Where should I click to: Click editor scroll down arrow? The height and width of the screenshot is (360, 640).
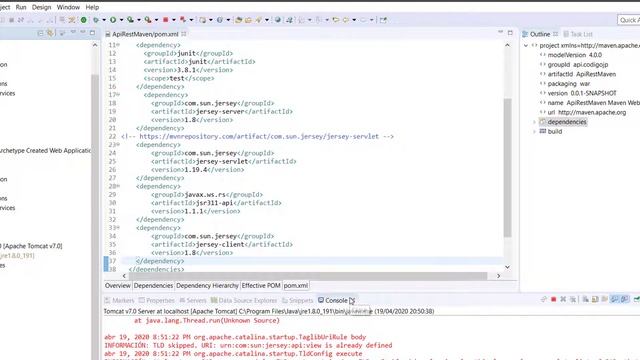(507, 267)
